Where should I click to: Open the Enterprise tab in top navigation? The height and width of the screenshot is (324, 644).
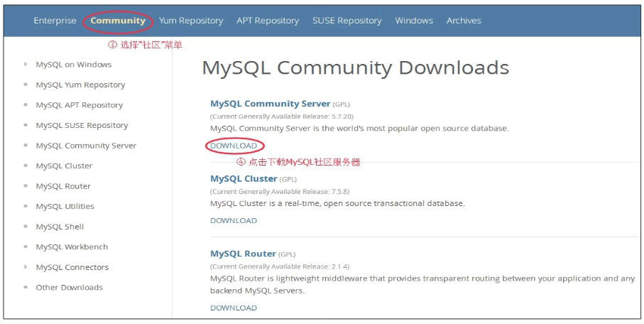(55, 21)
